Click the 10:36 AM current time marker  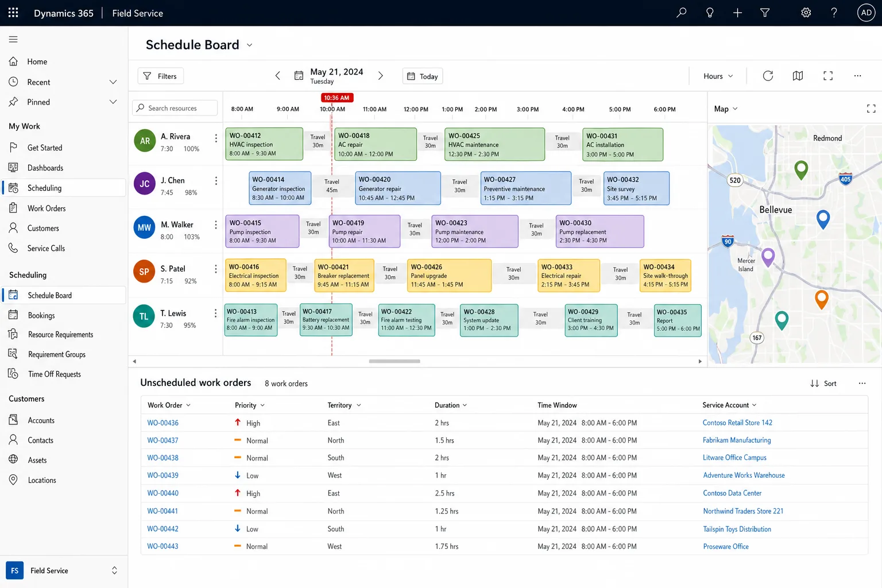(336, 98)
